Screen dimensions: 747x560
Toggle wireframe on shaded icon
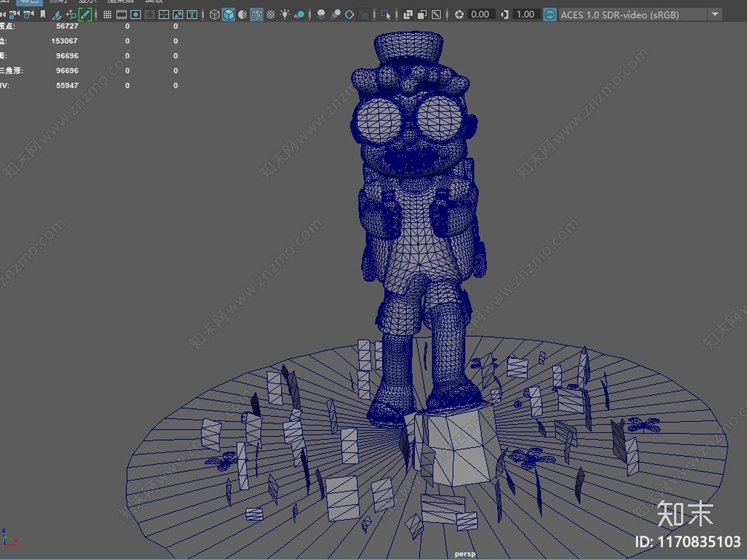pos(257,14)
